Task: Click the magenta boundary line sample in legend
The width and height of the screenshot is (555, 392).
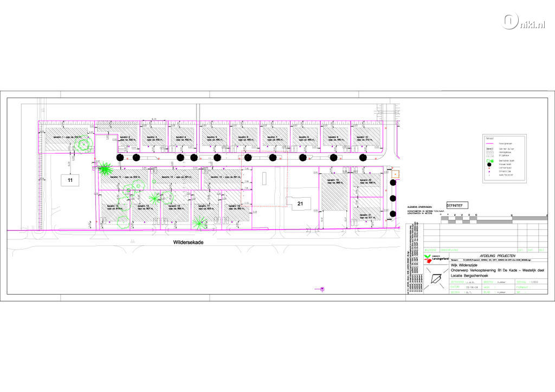Action: click(490, 144)
